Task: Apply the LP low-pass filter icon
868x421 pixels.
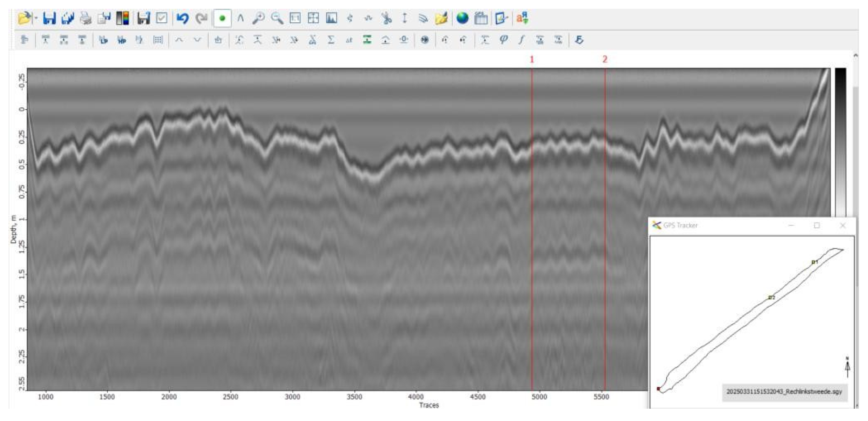Action: [x=103, y=40]
